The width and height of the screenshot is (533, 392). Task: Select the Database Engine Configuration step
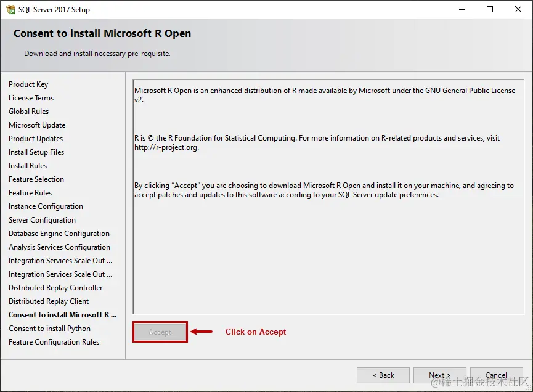59,234
